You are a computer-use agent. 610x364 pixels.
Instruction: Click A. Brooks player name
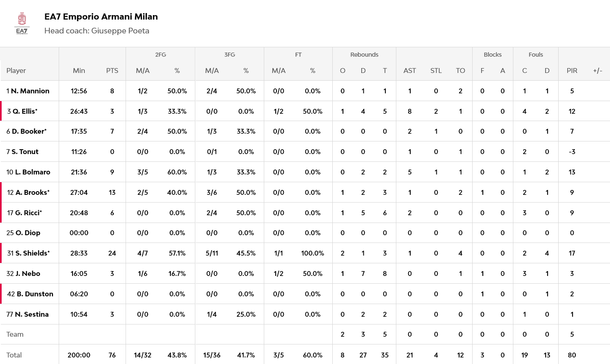[x=32, y=192]
